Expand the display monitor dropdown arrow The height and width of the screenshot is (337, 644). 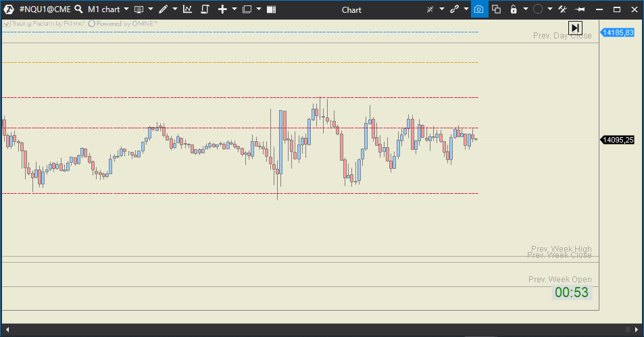tap(151, 9)
